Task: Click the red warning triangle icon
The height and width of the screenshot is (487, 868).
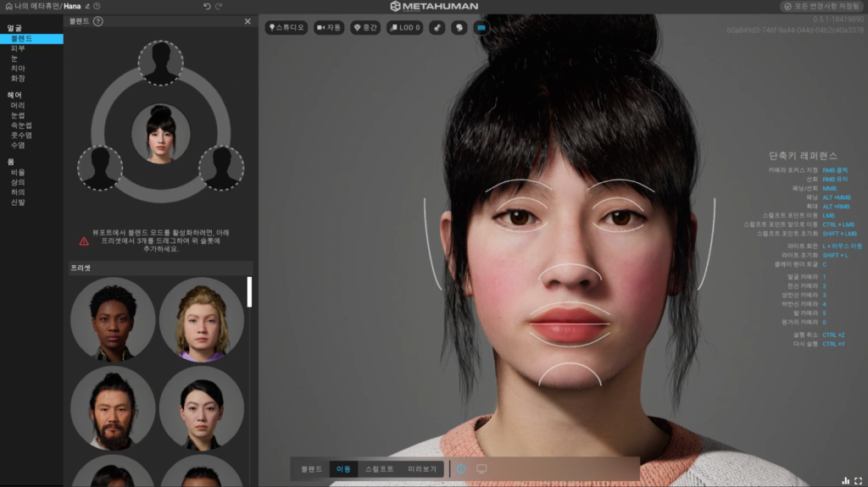Action: [x=84, y=241]
